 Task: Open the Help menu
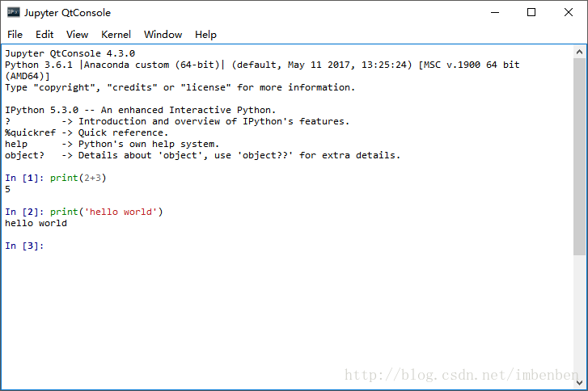point(205,35)
